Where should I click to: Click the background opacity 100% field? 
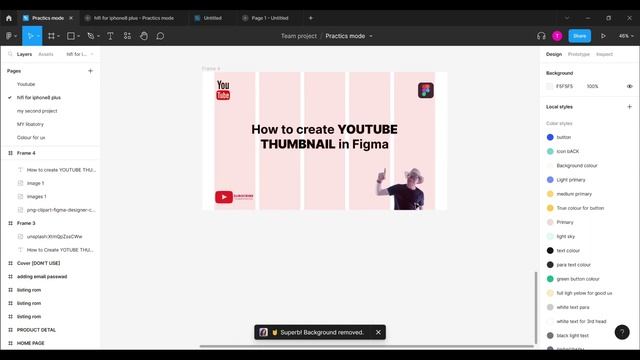[x=593, y=86]
